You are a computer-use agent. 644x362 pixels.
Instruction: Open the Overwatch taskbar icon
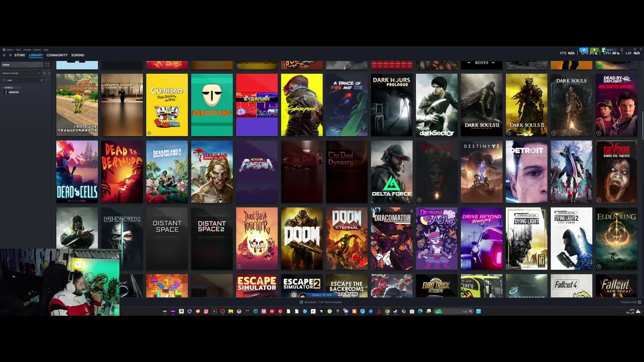[x=239, y=311]
